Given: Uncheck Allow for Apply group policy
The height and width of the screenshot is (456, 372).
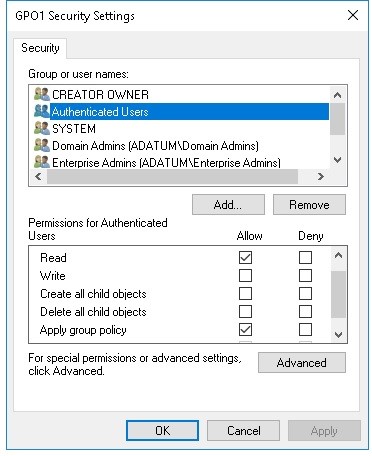Looking at the screenshot, I should [x=245, y=330].
